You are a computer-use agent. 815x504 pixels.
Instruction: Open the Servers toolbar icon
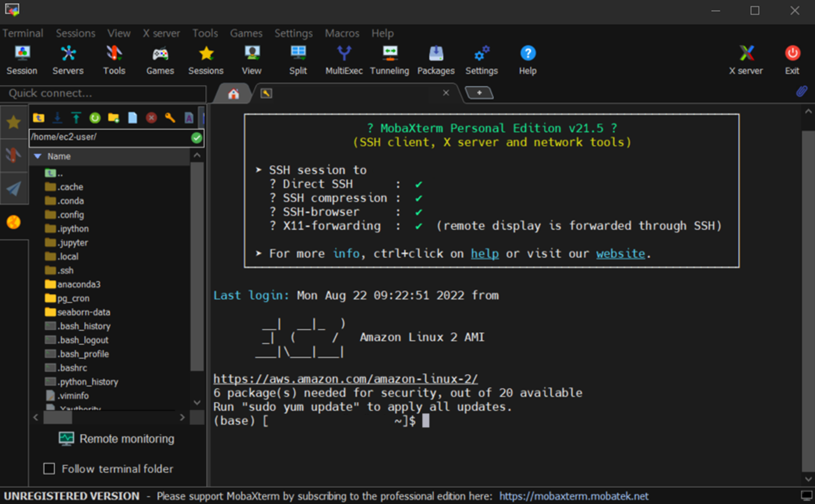pos(68,60)
